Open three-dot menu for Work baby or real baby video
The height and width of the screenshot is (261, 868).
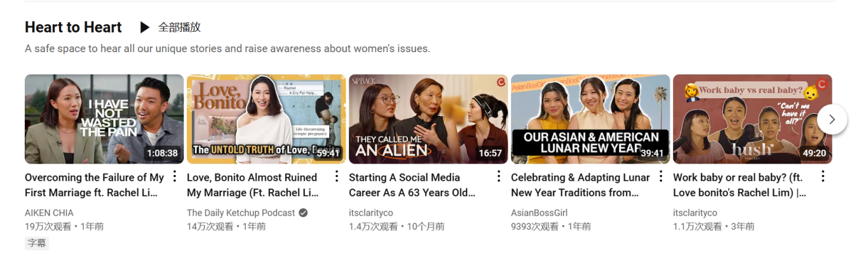[x=823, y=177]
